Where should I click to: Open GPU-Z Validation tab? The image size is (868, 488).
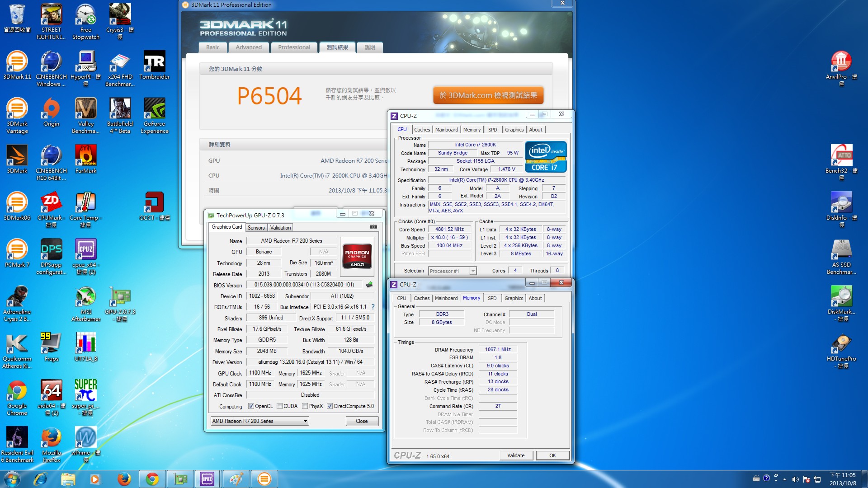click(280, 228)
